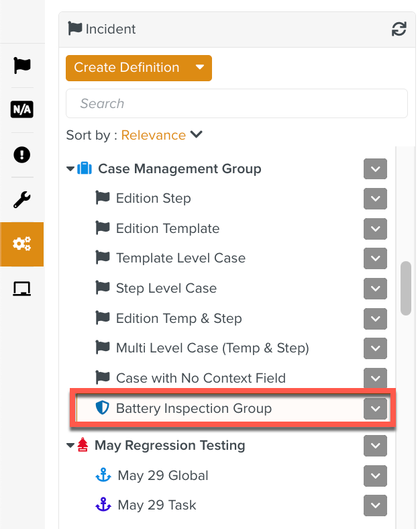
Task: Open the wrench tools sidebar icon
Action: (x=22, y=199)
